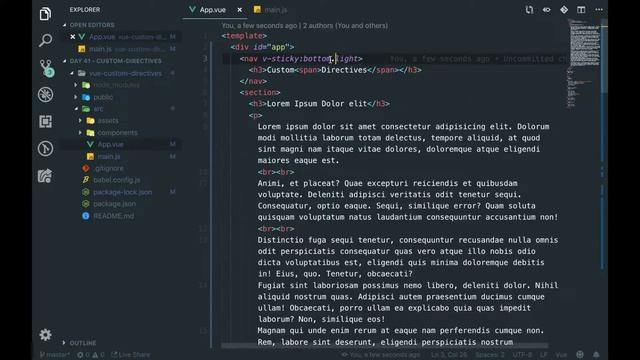Click the editor horizontal scrollbar
The height and width of the screenshot is (360, 640).
384,346
